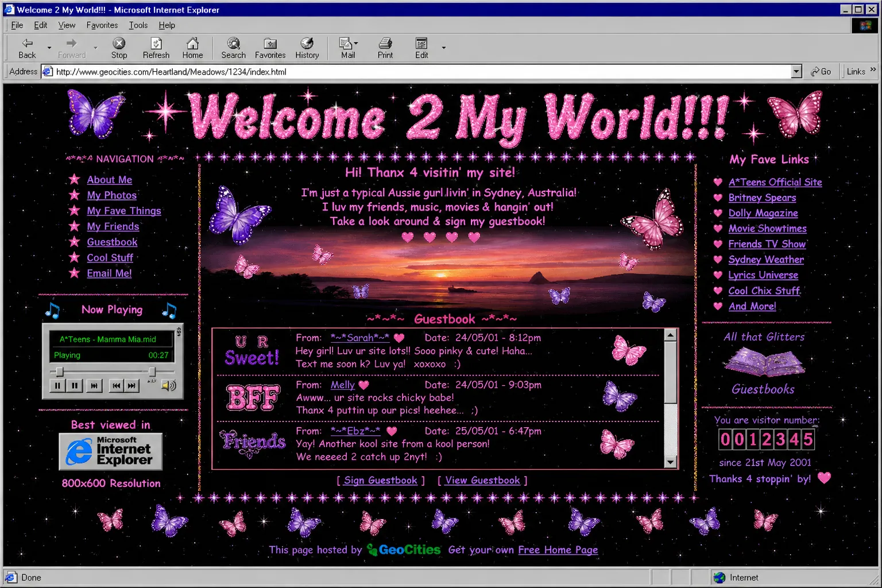Click the address bar URL field

(x=422, y=71)
